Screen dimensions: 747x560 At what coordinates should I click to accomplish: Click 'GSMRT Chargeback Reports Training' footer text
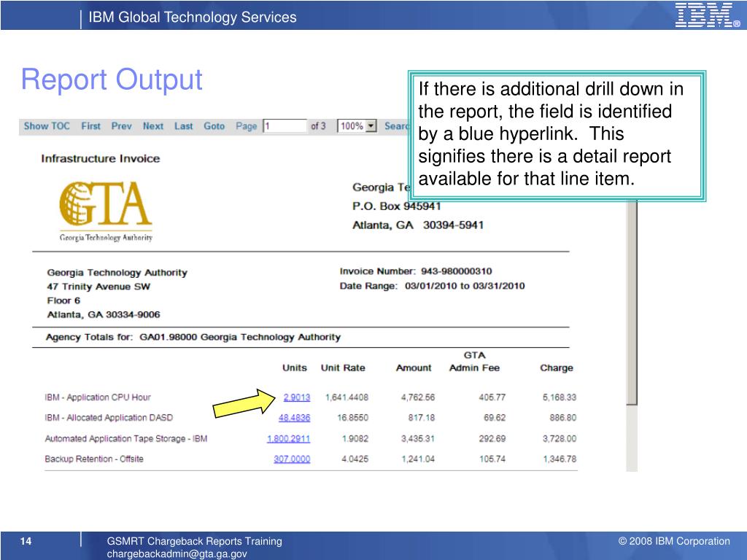[194, 541]
